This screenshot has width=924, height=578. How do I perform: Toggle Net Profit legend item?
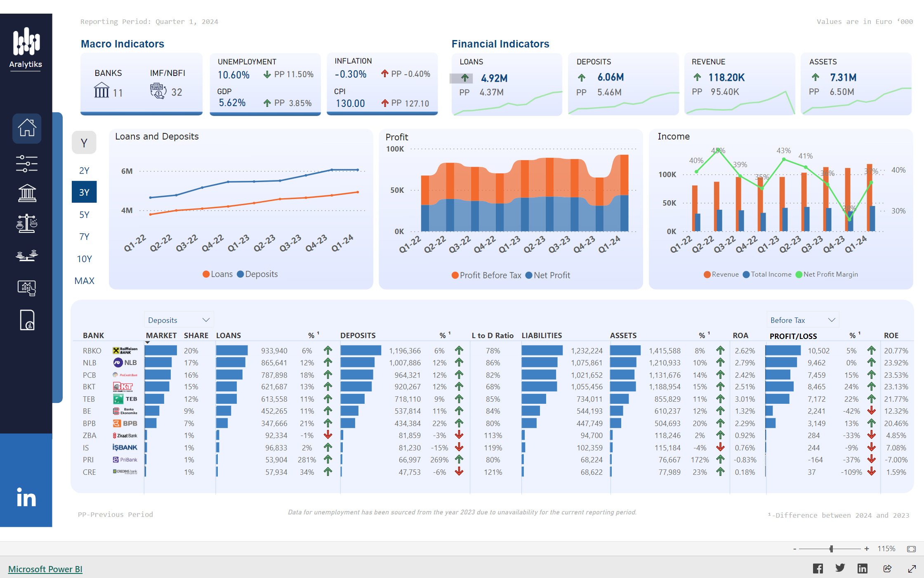pyautogui.click(x=548, y=275)
